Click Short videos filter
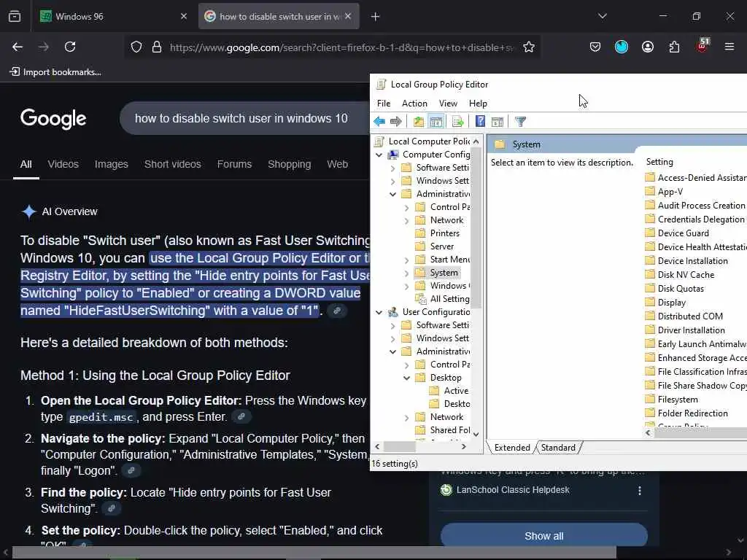Viewport: 747px width, 560px height. [x=172, y=164]
